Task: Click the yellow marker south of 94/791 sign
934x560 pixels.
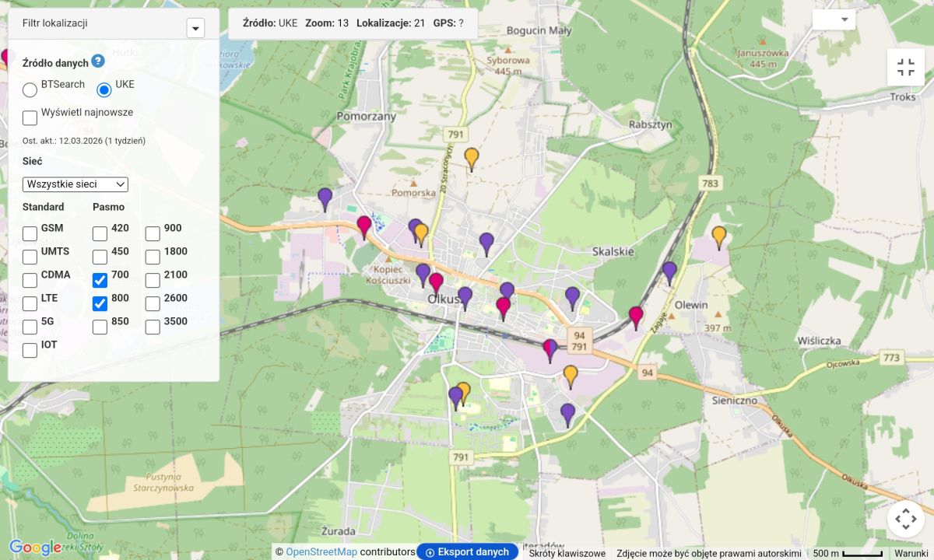Action: tap(571, 376)
